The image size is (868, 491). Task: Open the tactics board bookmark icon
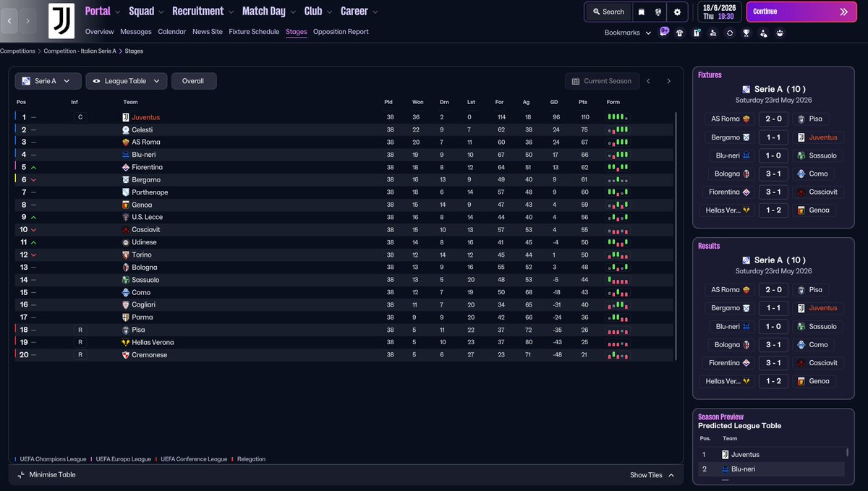tap(697, 33)
